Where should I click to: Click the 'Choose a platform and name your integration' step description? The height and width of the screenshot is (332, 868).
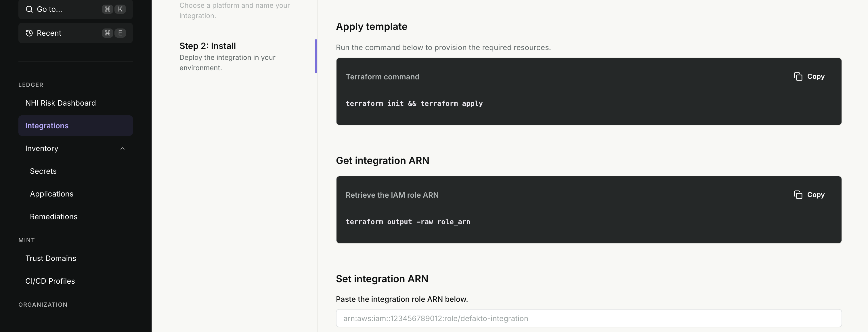click(234, 10)
